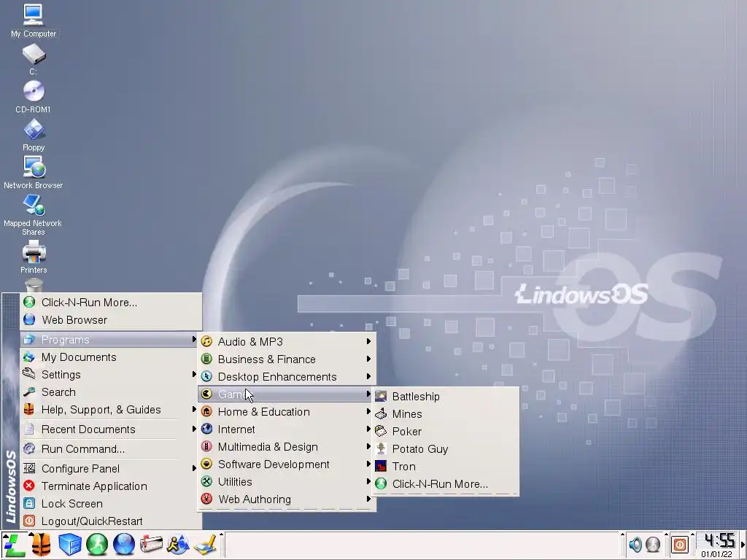Click the paintbrush desktop panel icon
This screenshot has width=747, height=560.
206,545
